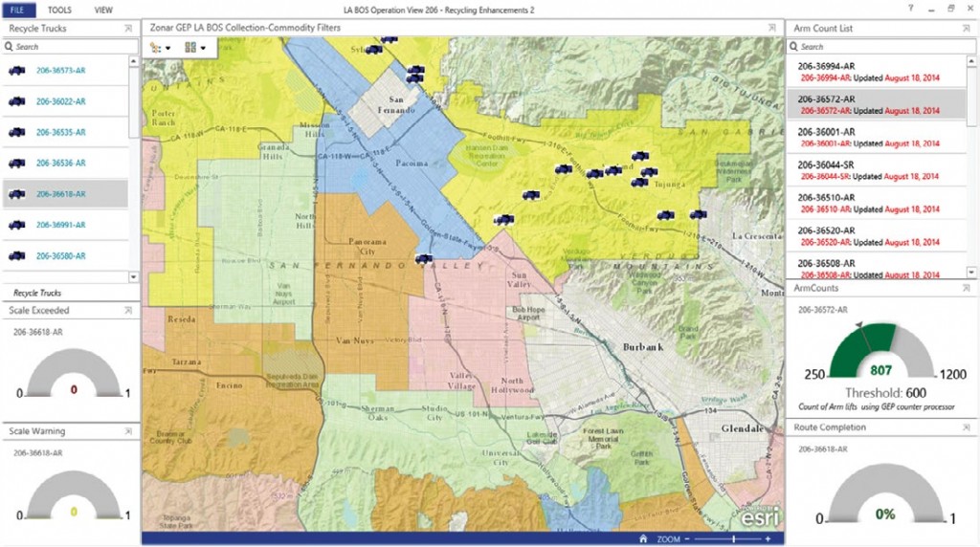This screenshot has width=980, height=547.
Task: Click the zoom in plus icon
Action: 768,539
